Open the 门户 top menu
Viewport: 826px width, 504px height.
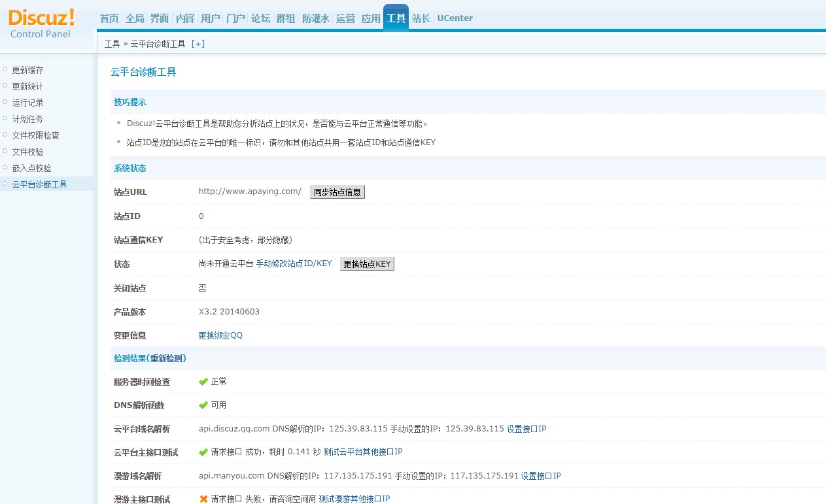(x=235, y=18)
